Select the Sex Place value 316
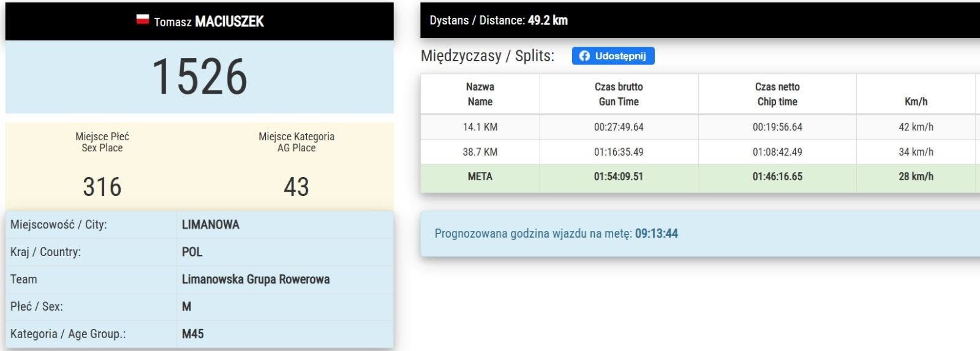Image resolution: width=980 pixels, height=351 pixels. (102, 187)
